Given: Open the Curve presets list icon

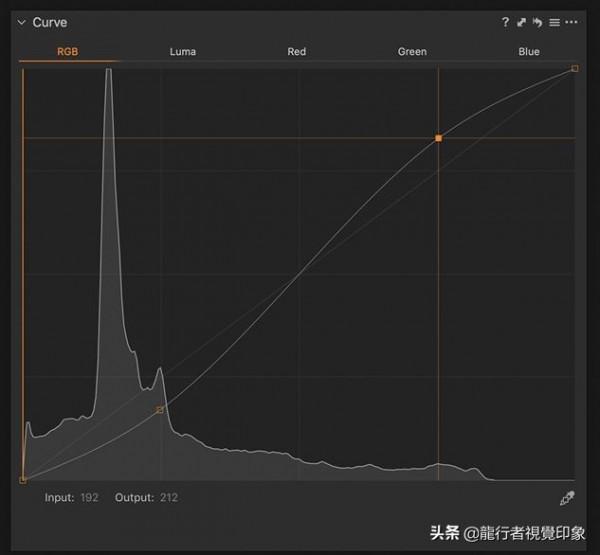Looking at the screenshot, I should (554, 23).
